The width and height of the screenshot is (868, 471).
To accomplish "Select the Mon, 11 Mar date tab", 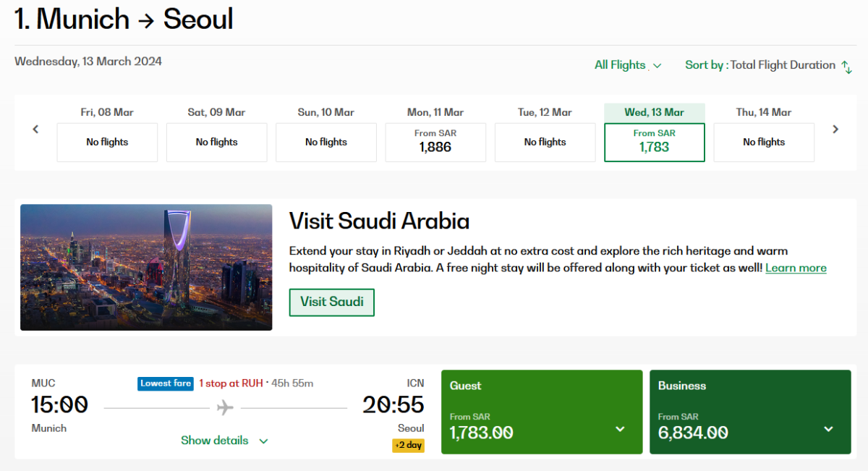I will 435,142.
